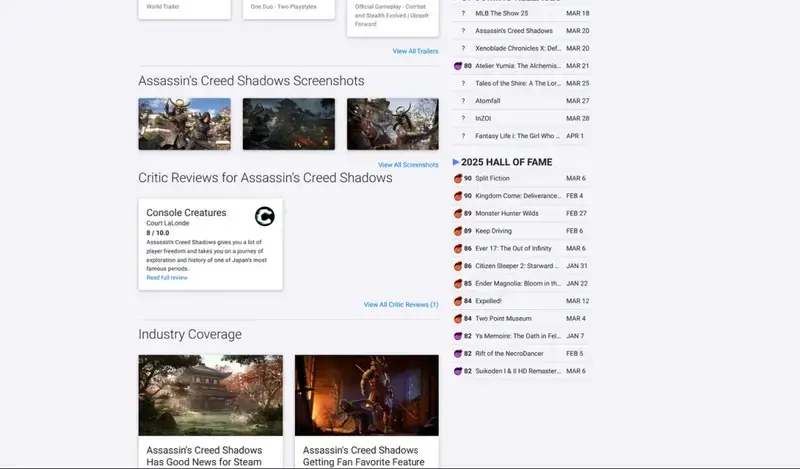Viewport: 800px width, 469px height.
Task: Open the View All Screenshots link
Action: (x=408, y=164)
